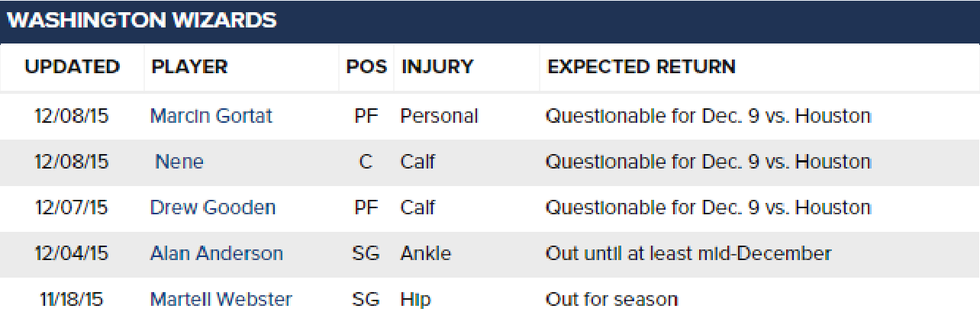Click the POS column header
The image size is (980, 315).
pos(366,67)
